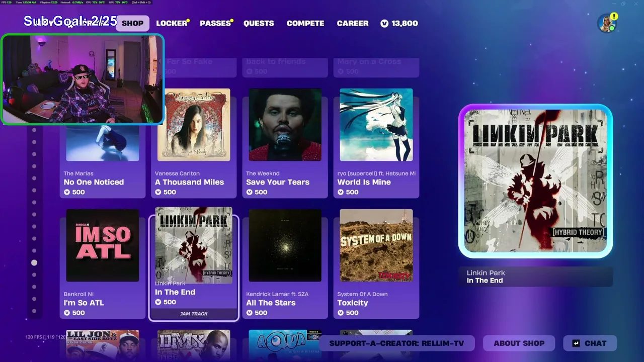Select the Vanessa Carlton album cover

click(x=194, y=125)
